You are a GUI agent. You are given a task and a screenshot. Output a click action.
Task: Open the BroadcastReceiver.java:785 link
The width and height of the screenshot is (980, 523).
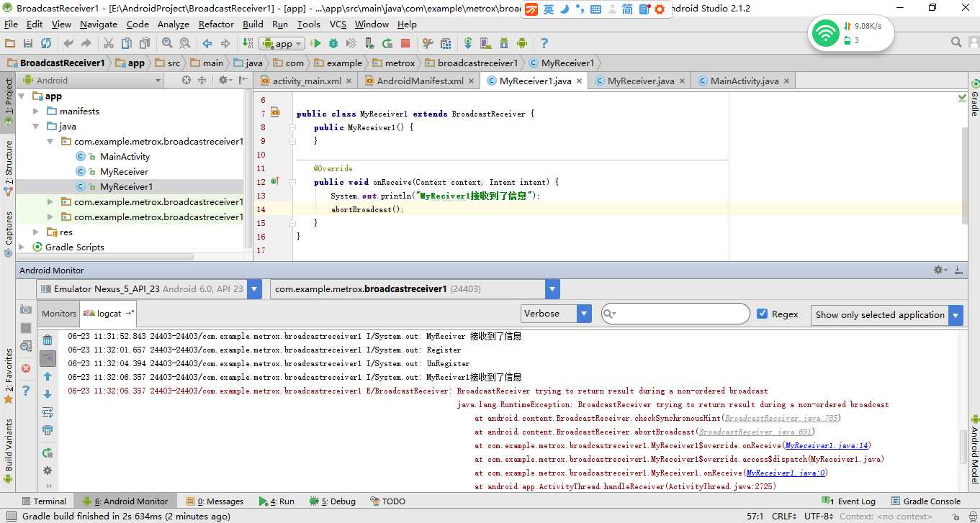(781, 418)
